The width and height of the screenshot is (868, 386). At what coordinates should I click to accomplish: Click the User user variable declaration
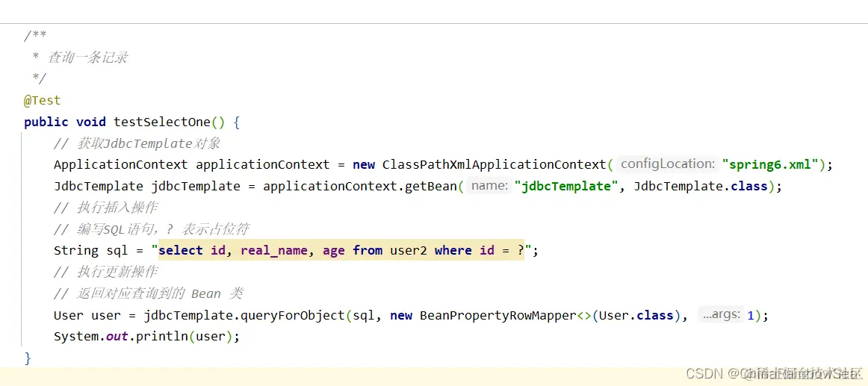[87, 315]
